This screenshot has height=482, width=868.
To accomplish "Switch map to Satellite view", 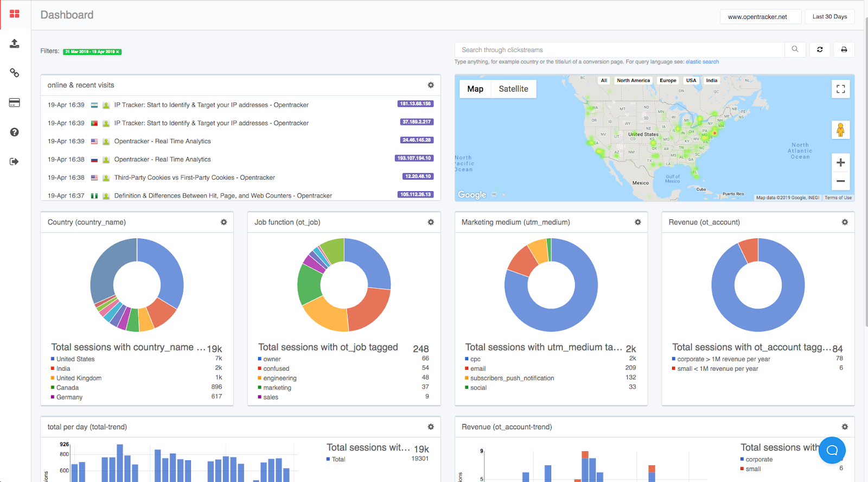I will click(x=513, y=89).
